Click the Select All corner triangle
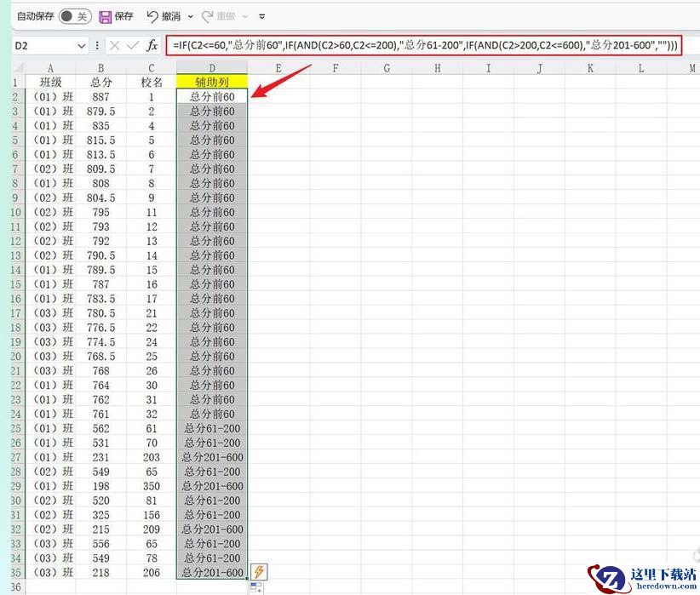Screen dimensions: 700x595 click(x=18, y=68)
